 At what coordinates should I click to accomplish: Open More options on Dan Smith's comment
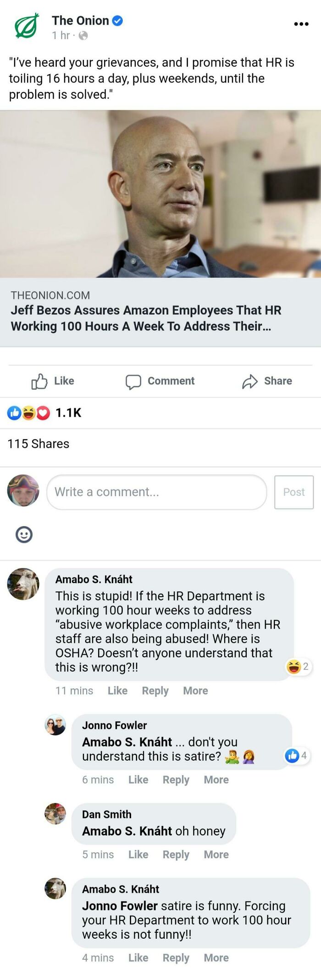[x=216, y=854]
